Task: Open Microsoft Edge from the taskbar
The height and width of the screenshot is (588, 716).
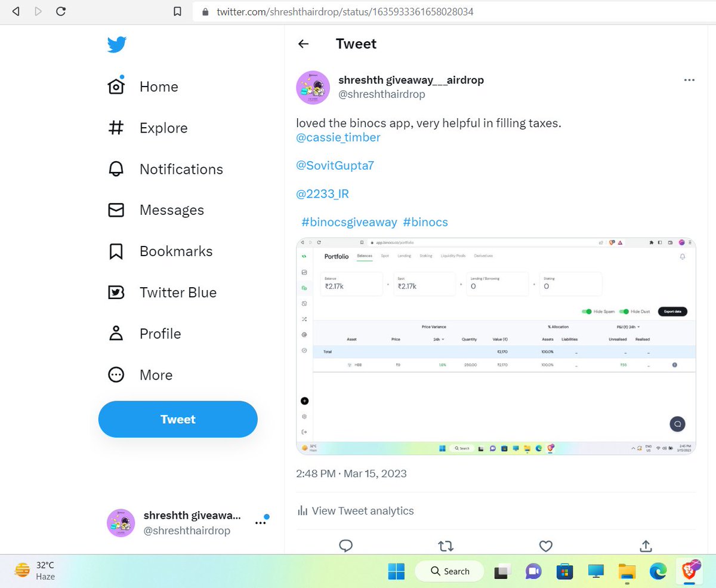Action: point(658,571)
